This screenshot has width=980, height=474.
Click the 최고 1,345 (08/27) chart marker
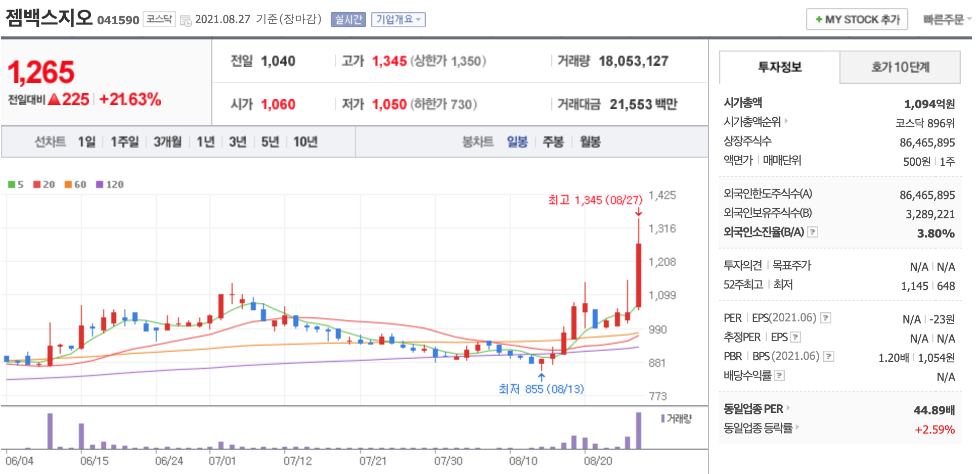[595, 200]
